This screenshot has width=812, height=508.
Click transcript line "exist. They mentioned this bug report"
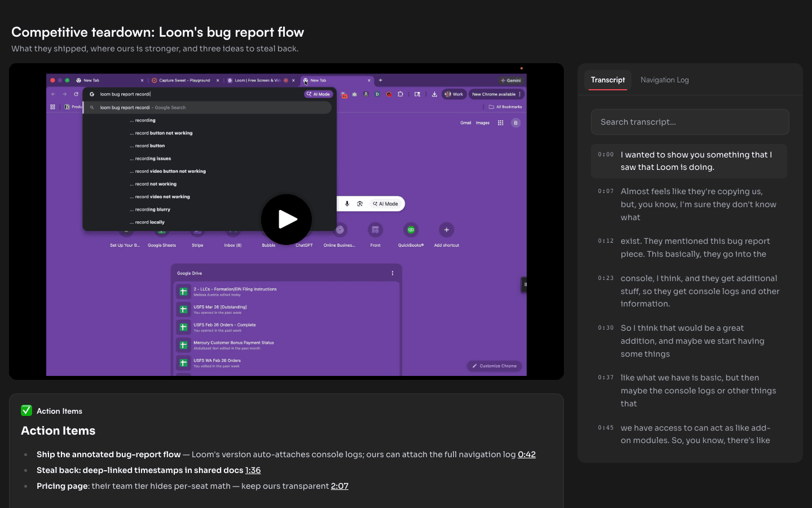pos(689,247)
